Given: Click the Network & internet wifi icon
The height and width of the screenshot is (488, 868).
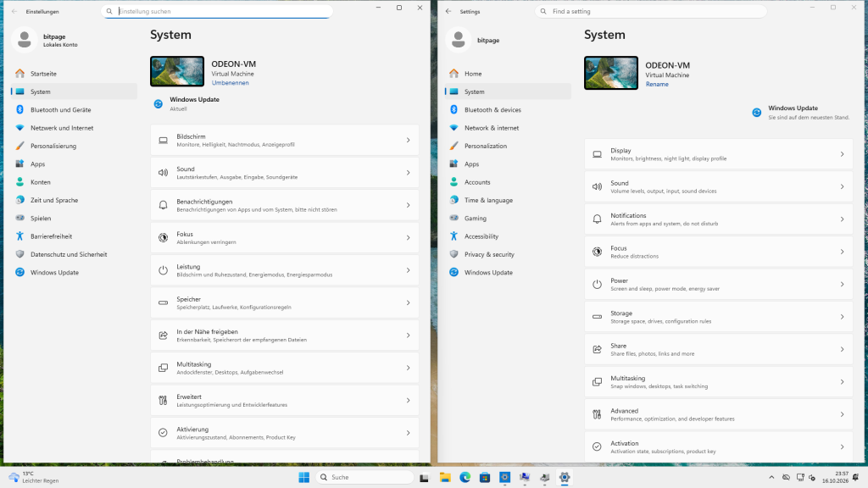Looking at the screenshot, I should (454, 128).
